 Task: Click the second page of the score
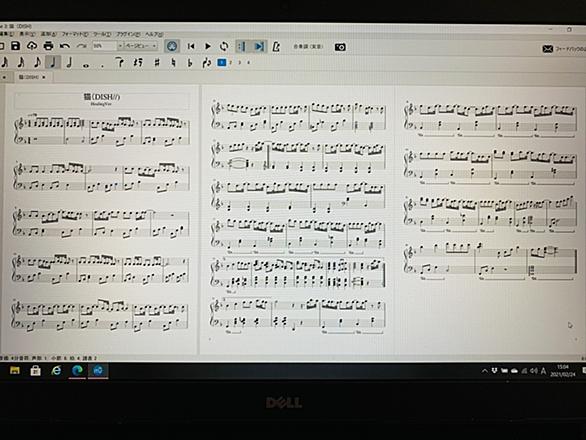[297, 220]
